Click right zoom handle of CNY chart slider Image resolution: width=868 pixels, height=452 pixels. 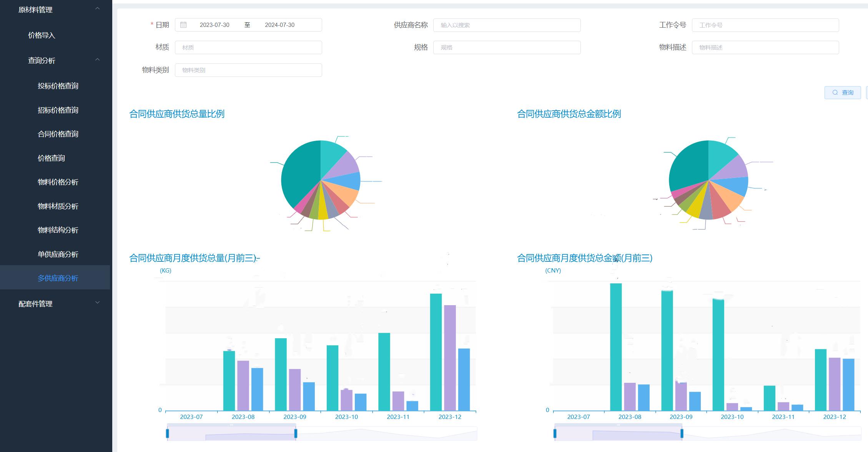click(x=682, y=434)
